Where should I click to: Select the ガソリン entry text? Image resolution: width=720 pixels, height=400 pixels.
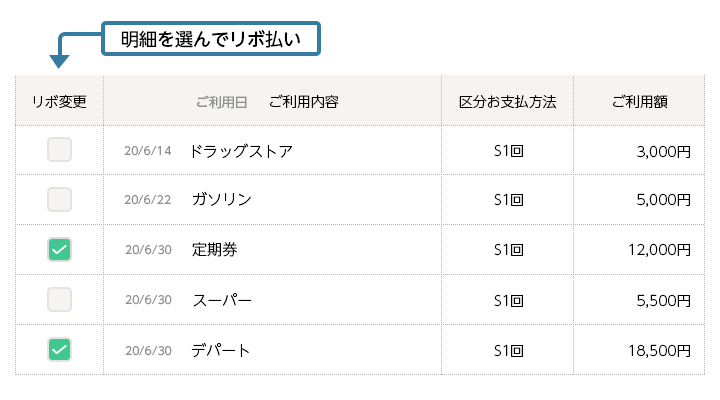pos(222,199)
